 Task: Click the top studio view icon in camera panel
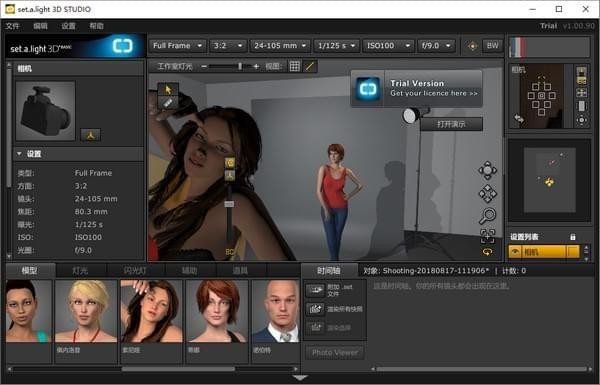tap(582, 75)
